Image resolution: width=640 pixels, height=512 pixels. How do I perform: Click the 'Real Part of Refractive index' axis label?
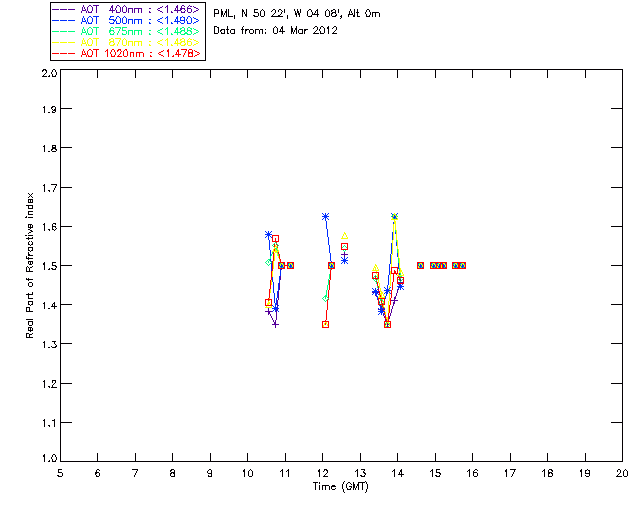click(x=29, y=265)
